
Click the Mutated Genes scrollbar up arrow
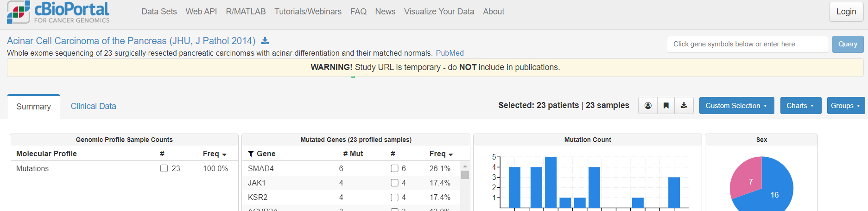465,166
